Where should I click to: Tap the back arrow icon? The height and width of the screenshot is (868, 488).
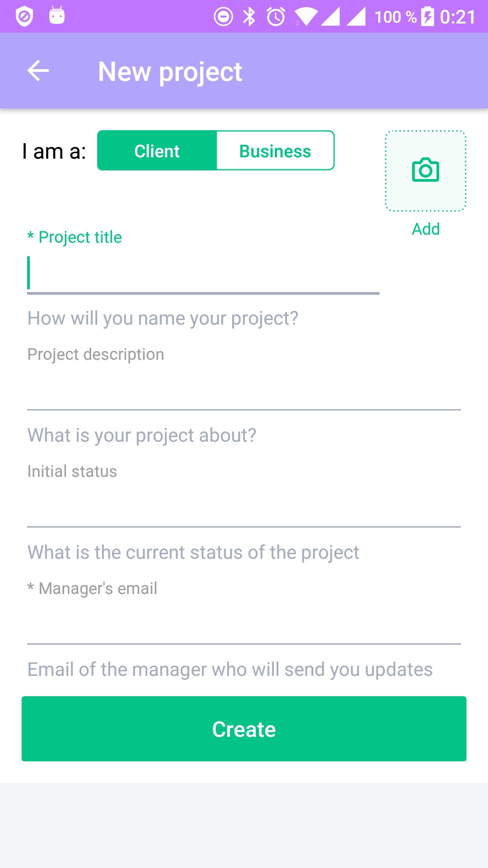(38, 71)
